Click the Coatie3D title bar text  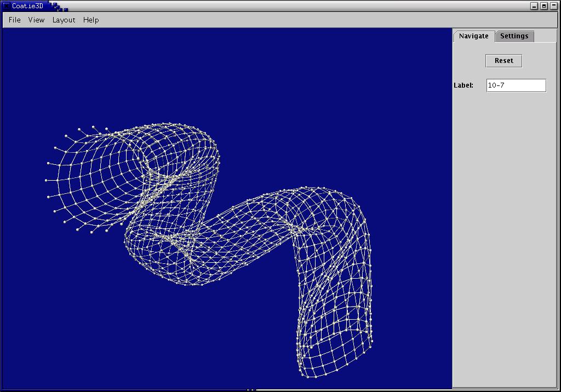27,6
